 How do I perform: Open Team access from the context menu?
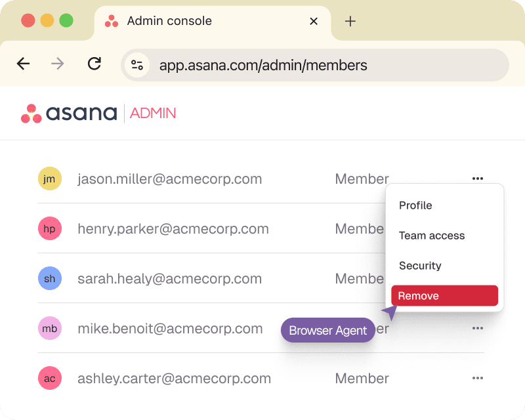432,236
